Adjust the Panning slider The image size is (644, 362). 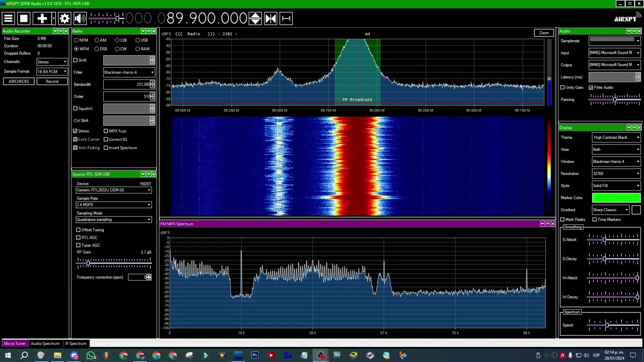point(614,99)
